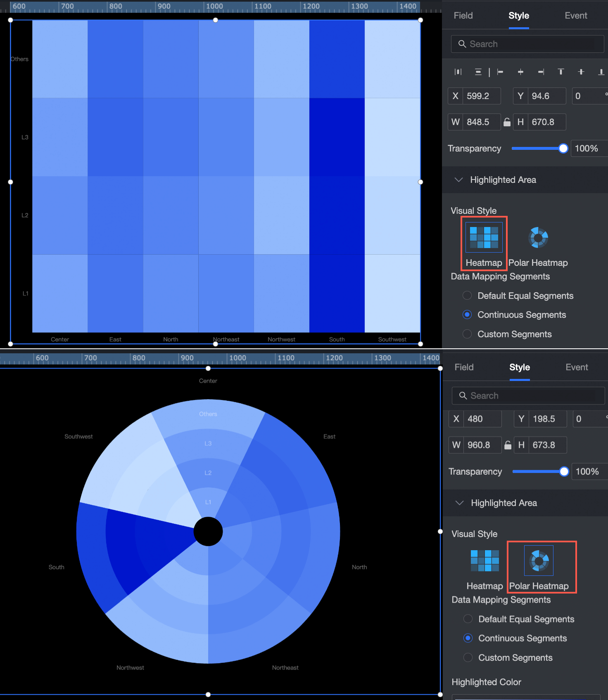Click the transparency 100% box below H 670.8
This screenshot has width=608, height=700.
[589, 149]
